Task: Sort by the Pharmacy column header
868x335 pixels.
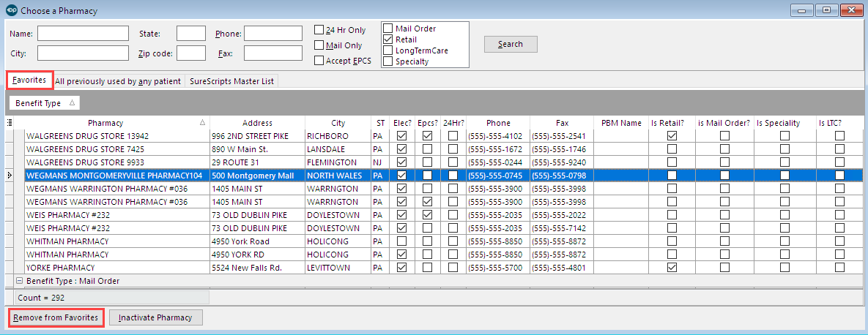Action: pos(116,123)
